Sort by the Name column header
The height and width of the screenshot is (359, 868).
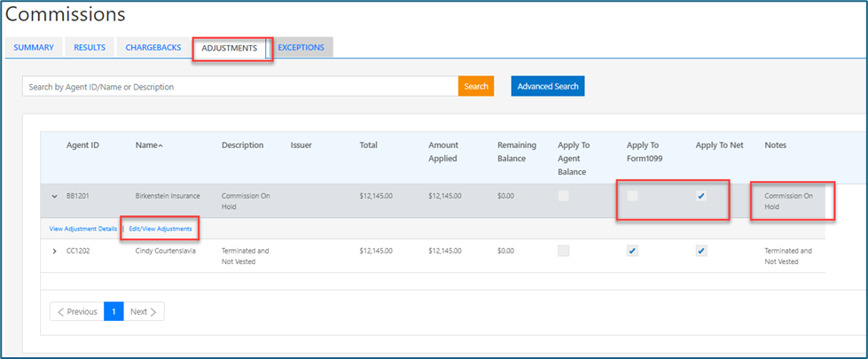click(149, 145)
